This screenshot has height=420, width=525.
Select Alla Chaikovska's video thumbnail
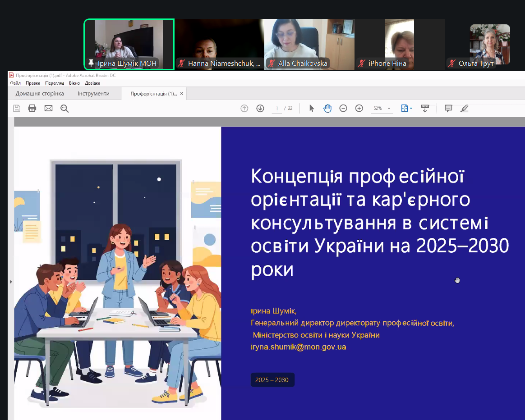tap(309, 44)
